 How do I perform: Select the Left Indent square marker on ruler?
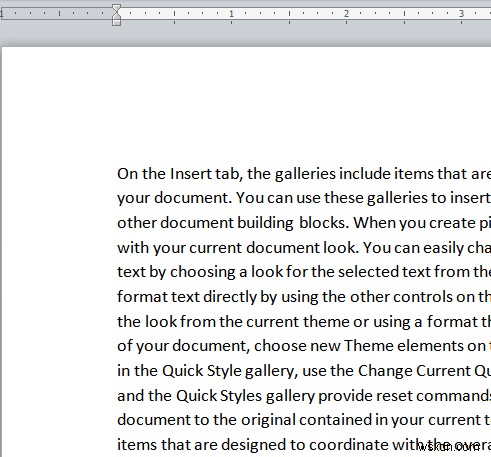coord(116,22)
